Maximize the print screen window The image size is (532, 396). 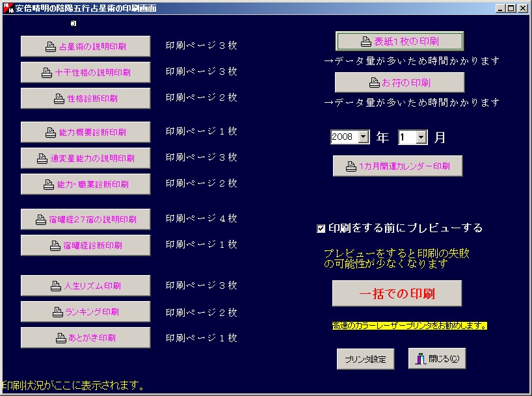pyautogui.click(x=511, y=8)
